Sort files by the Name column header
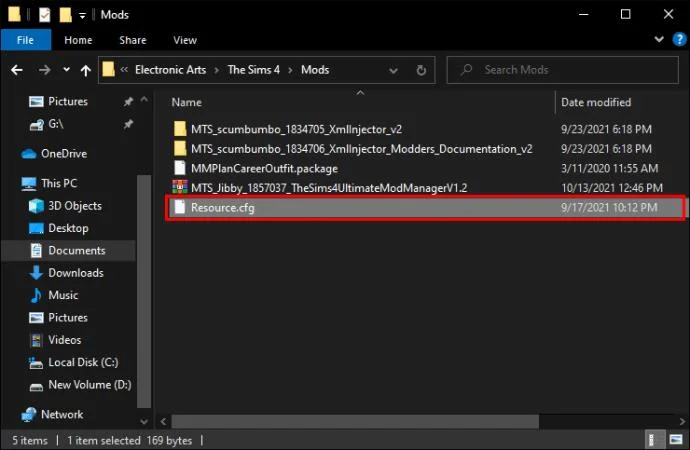Viewport: 690px width, 450px height. tap(187, 102)
